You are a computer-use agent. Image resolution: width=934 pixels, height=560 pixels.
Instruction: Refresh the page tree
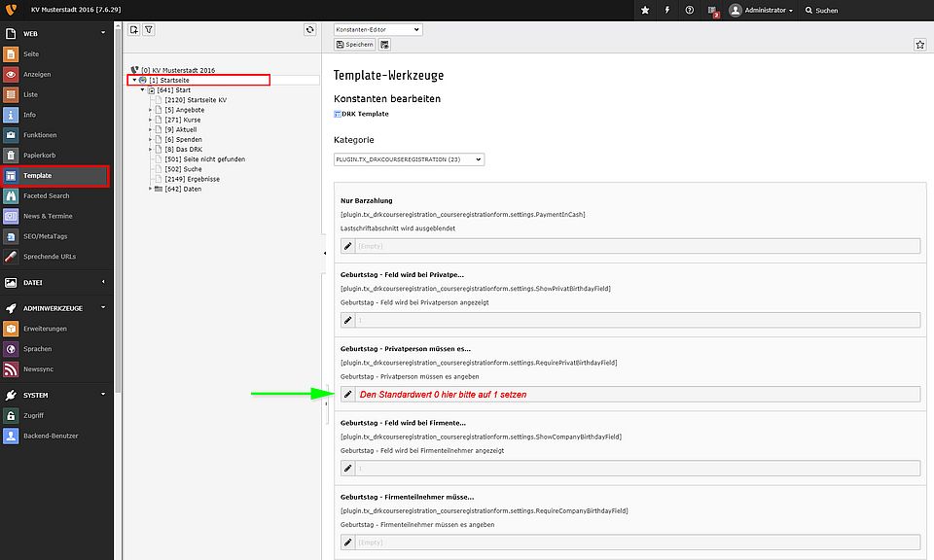point(309,30)
